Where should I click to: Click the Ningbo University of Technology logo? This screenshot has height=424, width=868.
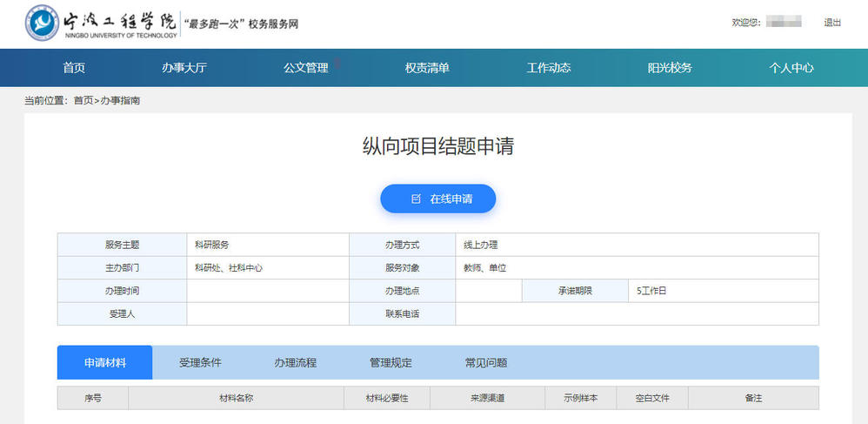pos(101,24)
